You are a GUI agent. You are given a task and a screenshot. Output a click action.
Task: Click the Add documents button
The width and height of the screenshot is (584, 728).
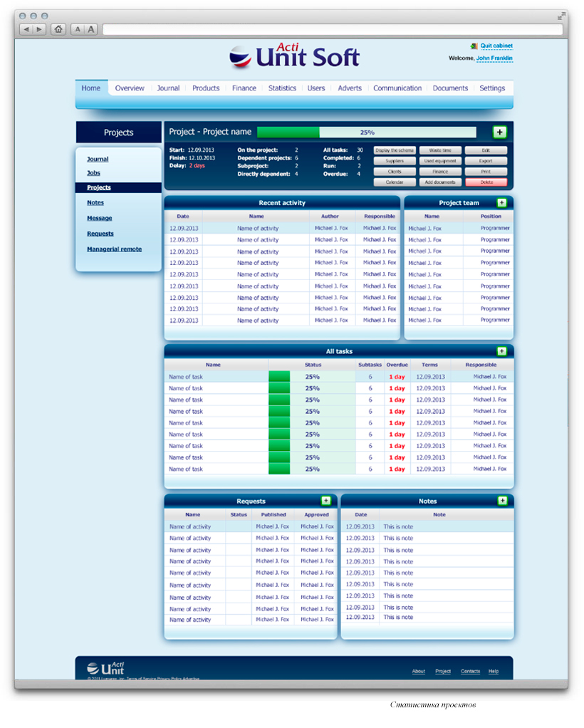tap(440, 182)
